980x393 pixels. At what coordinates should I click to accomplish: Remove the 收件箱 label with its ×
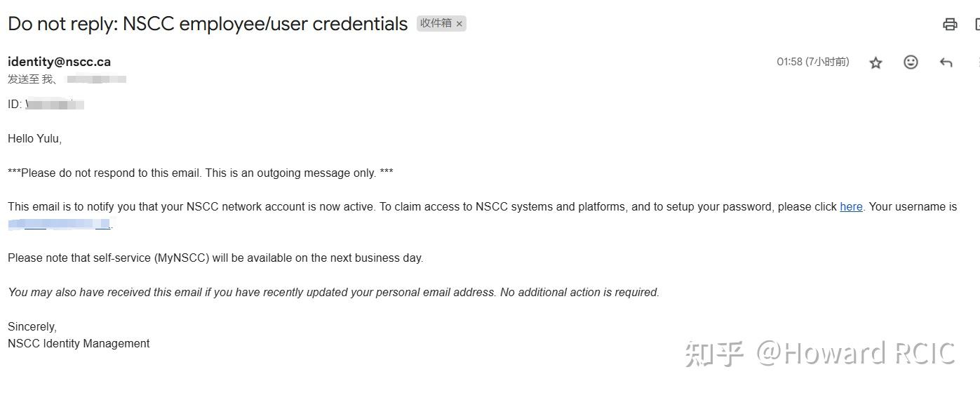459,24
